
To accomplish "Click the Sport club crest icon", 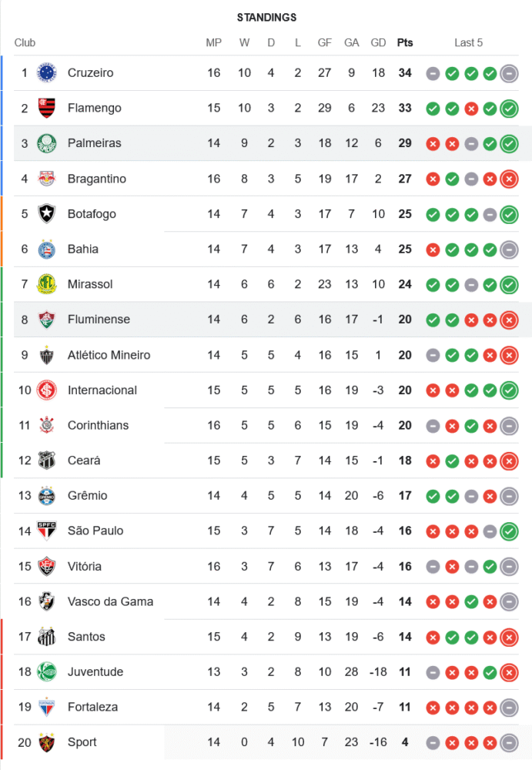I will (x=47, y=742).
